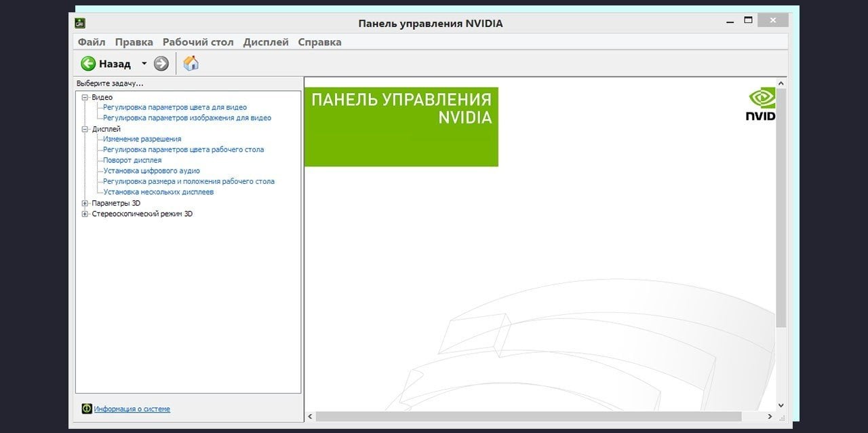The image size is (868, 433).
Task: Open the Back history dropdown arrow
Action: click(144, 64)
